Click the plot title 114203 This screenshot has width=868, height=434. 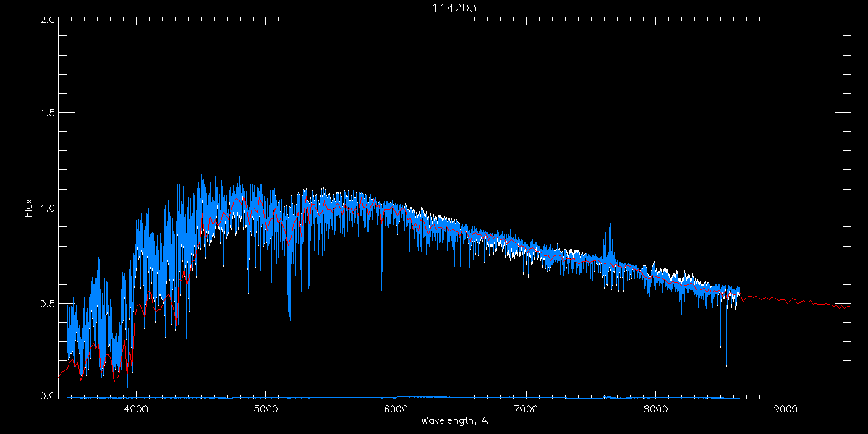click(454, 8)
